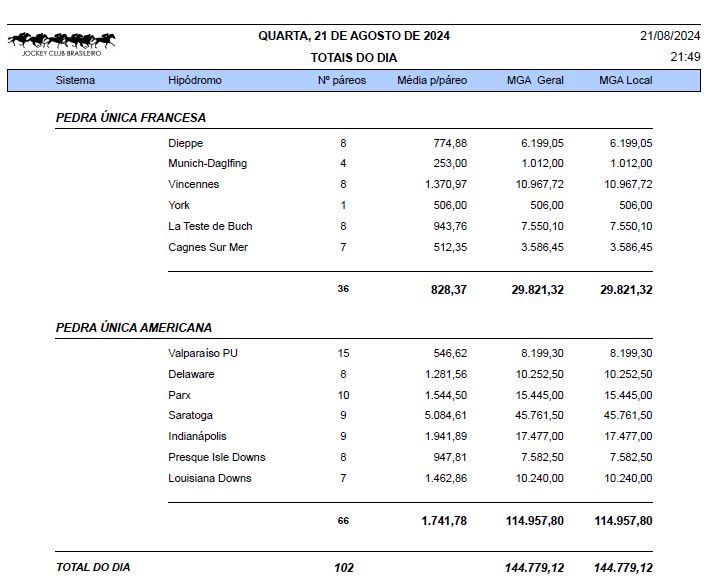Screen dimensions: 707x588
Task: Select the title QUARTA, 21 DE AGOSTO DE 2024
Action: (354, 36)
